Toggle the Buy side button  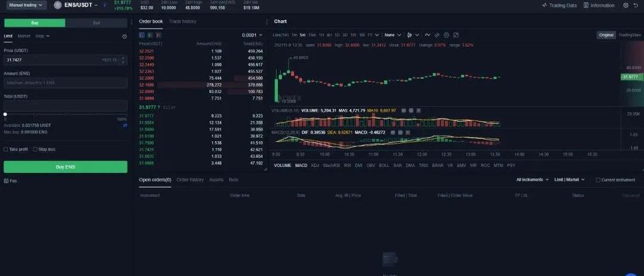[x=35, y=23]
